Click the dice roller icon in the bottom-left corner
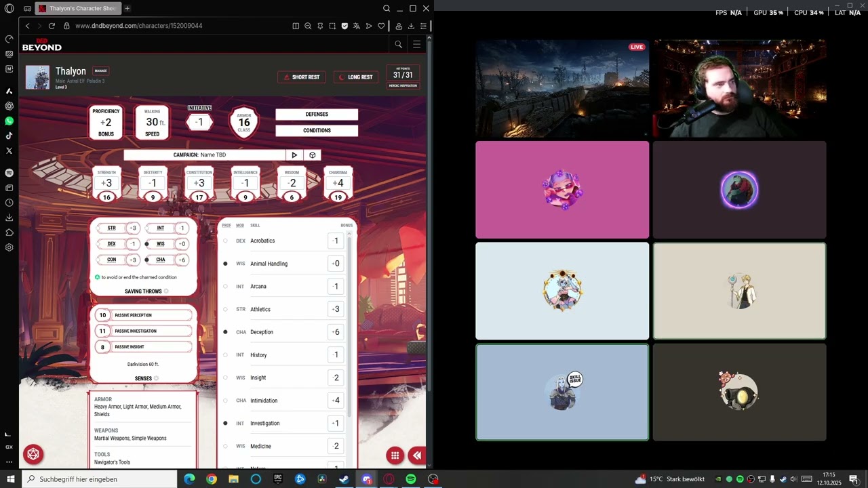868x488 pixels. [x=33, y=454]
